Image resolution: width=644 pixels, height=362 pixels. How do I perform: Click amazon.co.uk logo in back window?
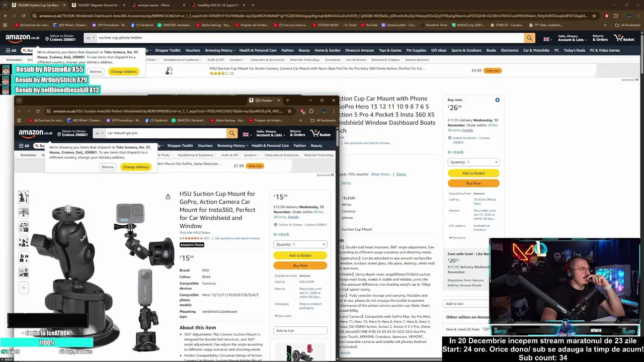pyautogui.click(x=22, y=38)
